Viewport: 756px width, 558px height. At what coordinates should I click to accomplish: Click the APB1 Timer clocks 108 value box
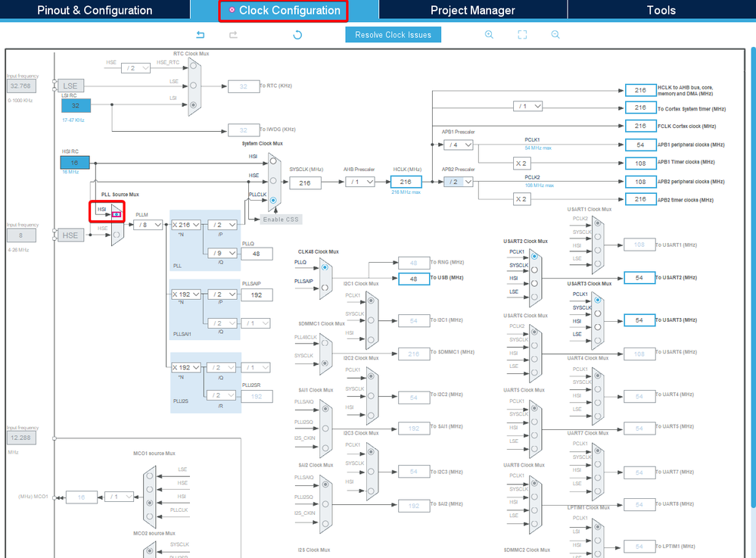pos(640,163)
